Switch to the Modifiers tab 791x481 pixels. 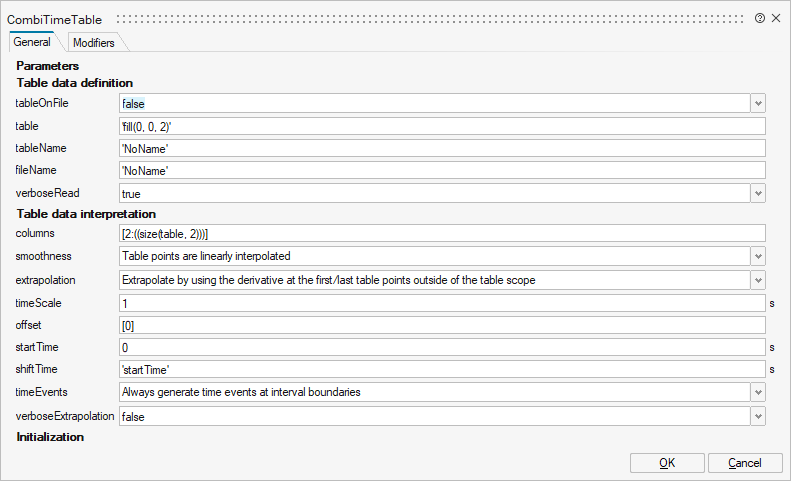point(94,42)
